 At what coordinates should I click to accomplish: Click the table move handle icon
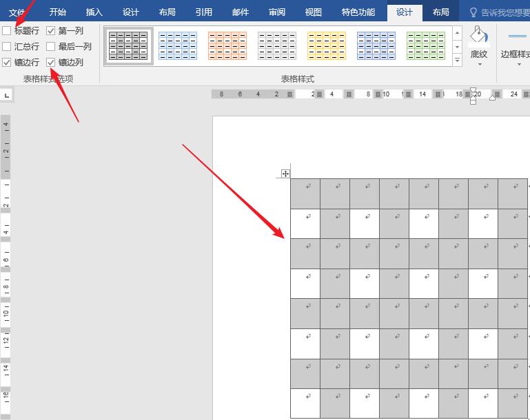point(285,174)
